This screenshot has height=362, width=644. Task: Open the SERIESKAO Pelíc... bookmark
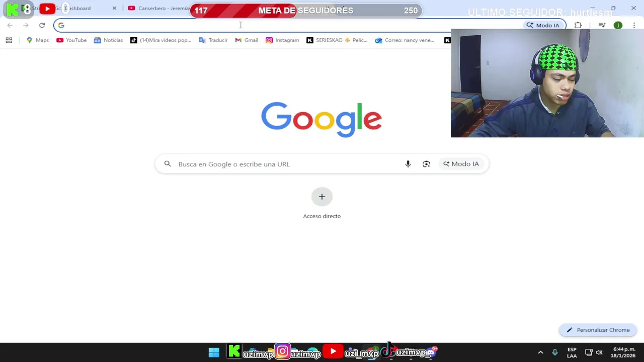coord(337,40)
